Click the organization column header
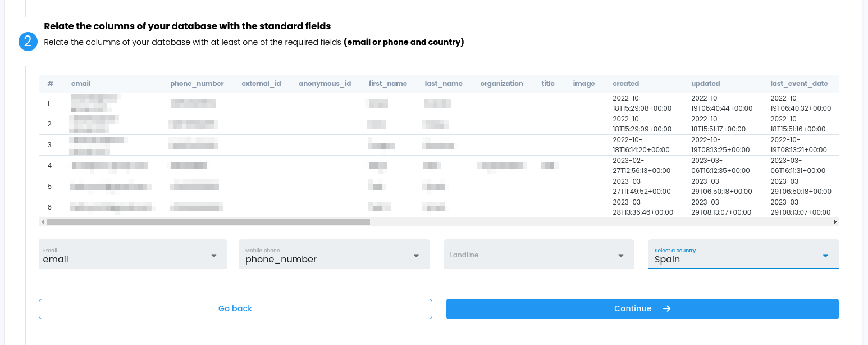868x345 pixels. coord(501,84)
